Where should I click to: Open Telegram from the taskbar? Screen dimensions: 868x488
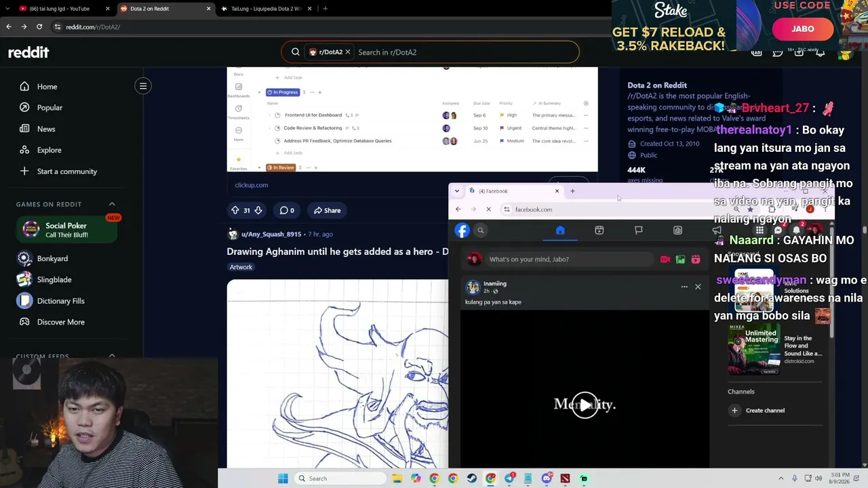pos(509,479)
